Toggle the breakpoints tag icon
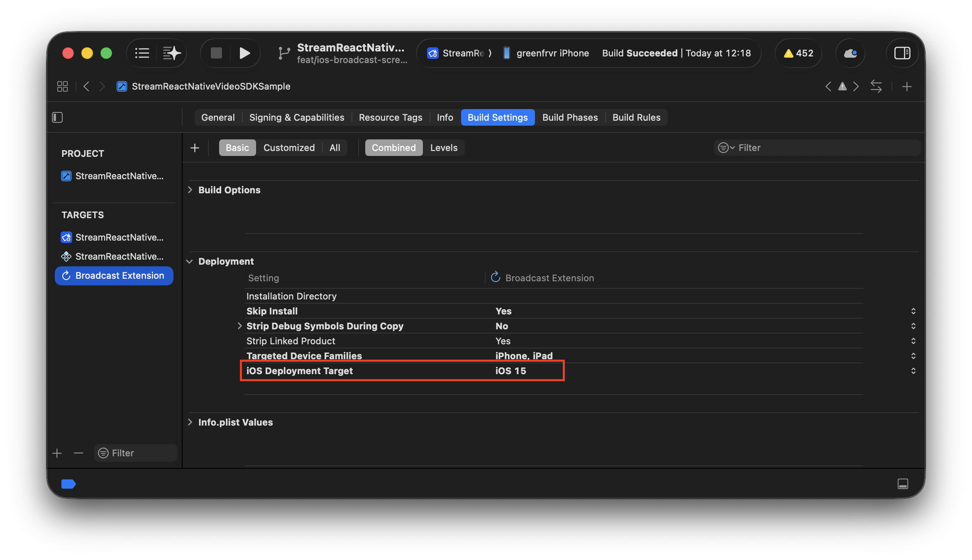 click(68, 484)
